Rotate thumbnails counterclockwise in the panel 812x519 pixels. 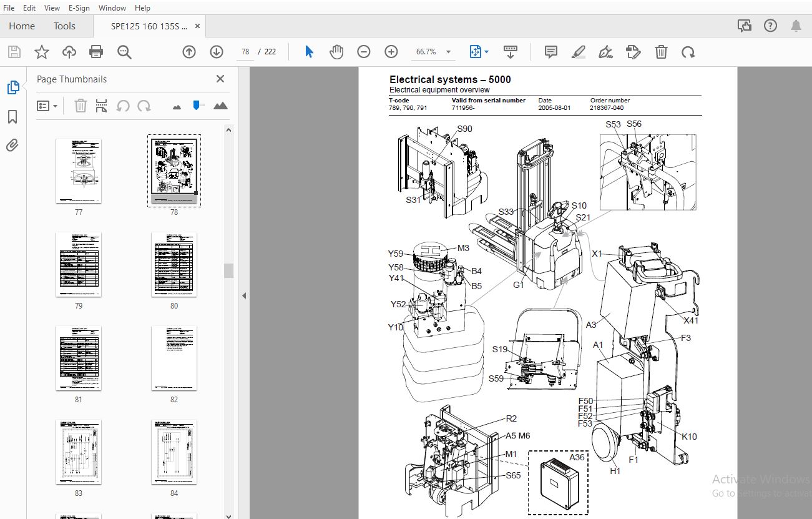[123, 106]
